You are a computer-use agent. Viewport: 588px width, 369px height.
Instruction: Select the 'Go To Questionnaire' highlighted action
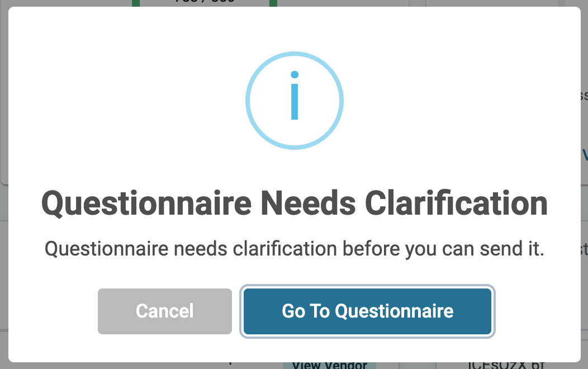click(x=367, y=311)
